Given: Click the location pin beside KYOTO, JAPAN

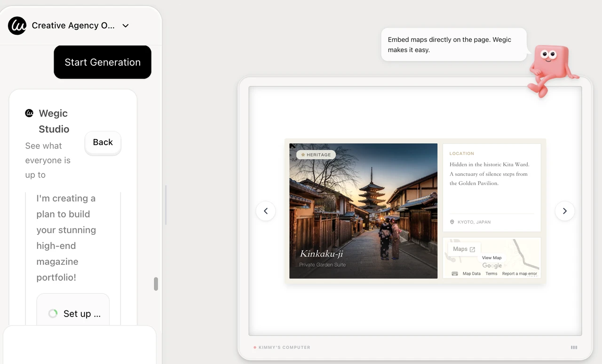Looking at the screenshot, I should click(x=451, y=222).
